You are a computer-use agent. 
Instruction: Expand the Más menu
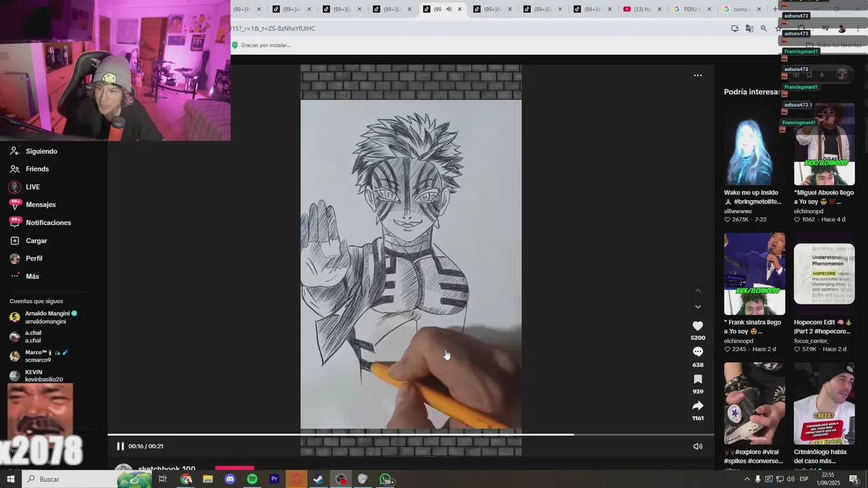coord(32,277)
